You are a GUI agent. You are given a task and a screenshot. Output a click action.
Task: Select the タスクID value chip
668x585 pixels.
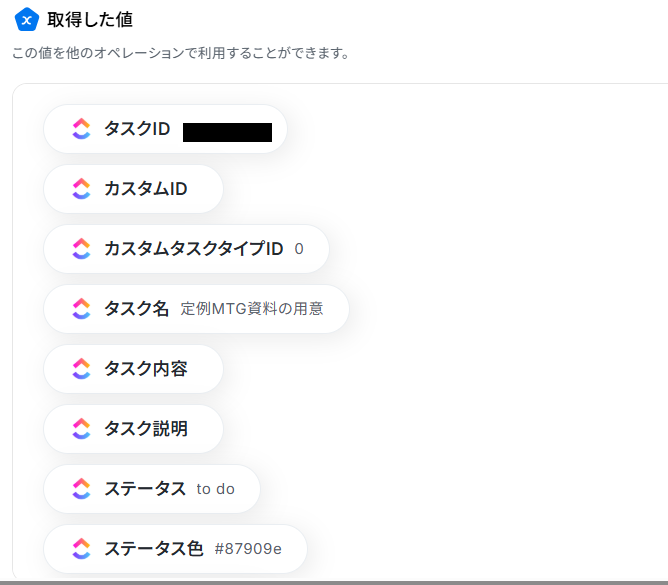pos(165,129)
